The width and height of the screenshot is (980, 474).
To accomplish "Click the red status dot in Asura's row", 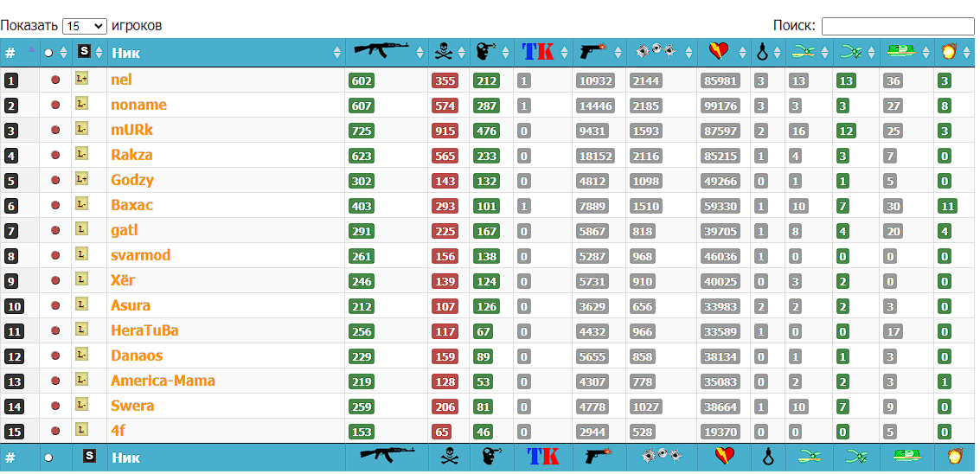I will click(55, 305).
